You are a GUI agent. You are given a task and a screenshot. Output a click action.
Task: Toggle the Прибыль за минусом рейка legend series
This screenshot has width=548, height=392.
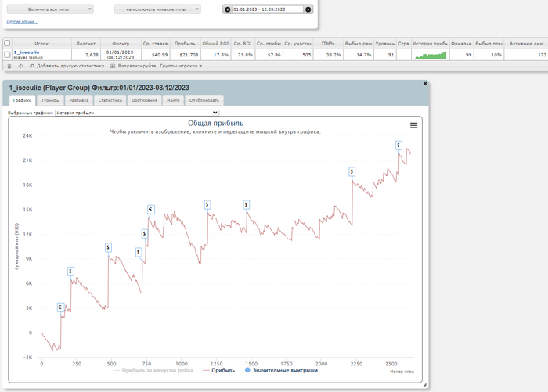tap(153, 370)
